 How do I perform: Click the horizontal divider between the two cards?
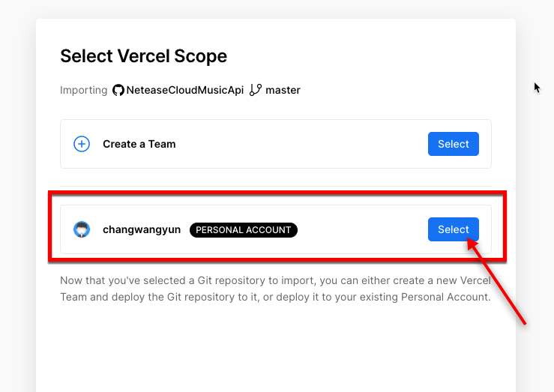[x=275, y=186]
